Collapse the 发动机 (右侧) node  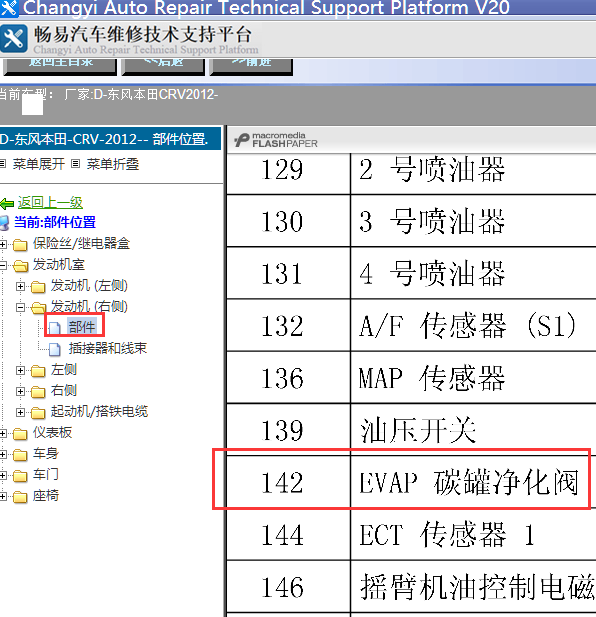pyautogui.click(x=20, y=307)
